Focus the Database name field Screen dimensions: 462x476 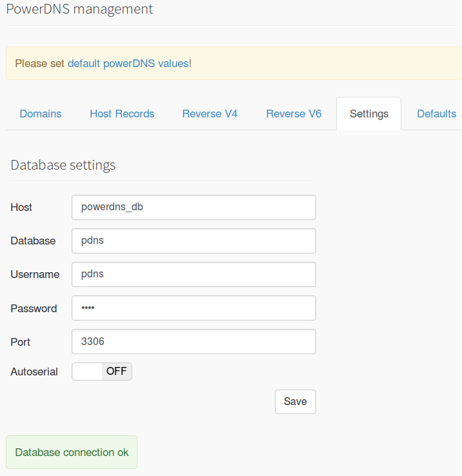pos(194,241)
